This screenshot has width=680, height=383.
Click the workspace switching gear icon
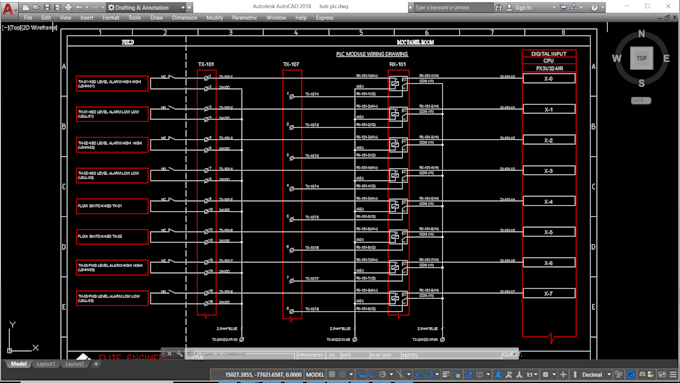pyautogui.click(x=546, y=375)
